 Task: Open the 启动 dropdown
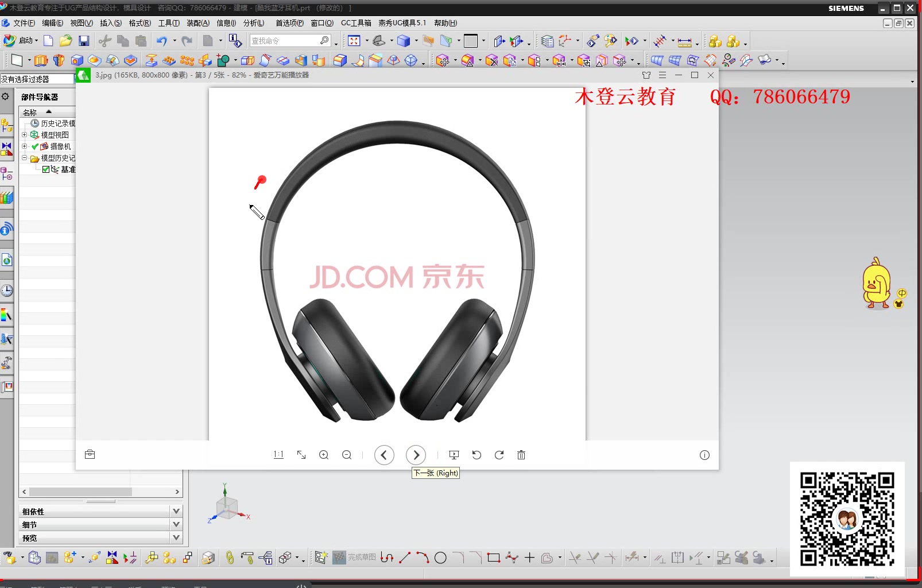click(x=21, y=41)
